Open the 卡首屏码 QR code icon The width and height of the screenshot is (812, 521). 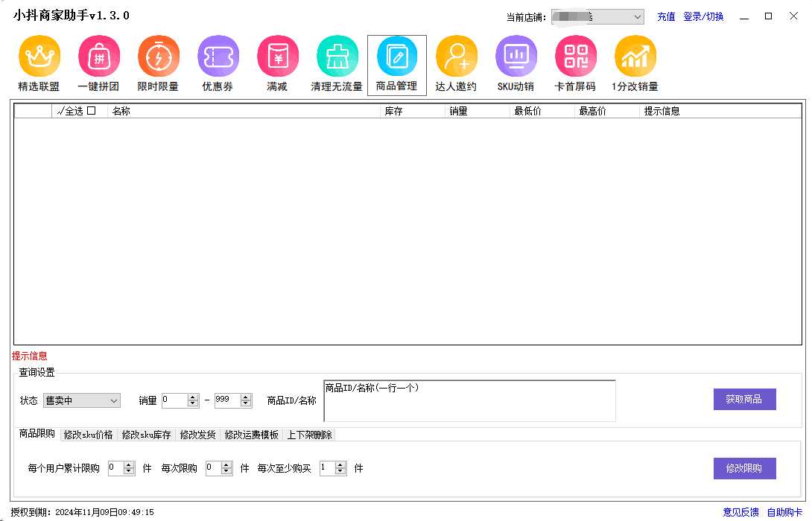tap(575, 57)
